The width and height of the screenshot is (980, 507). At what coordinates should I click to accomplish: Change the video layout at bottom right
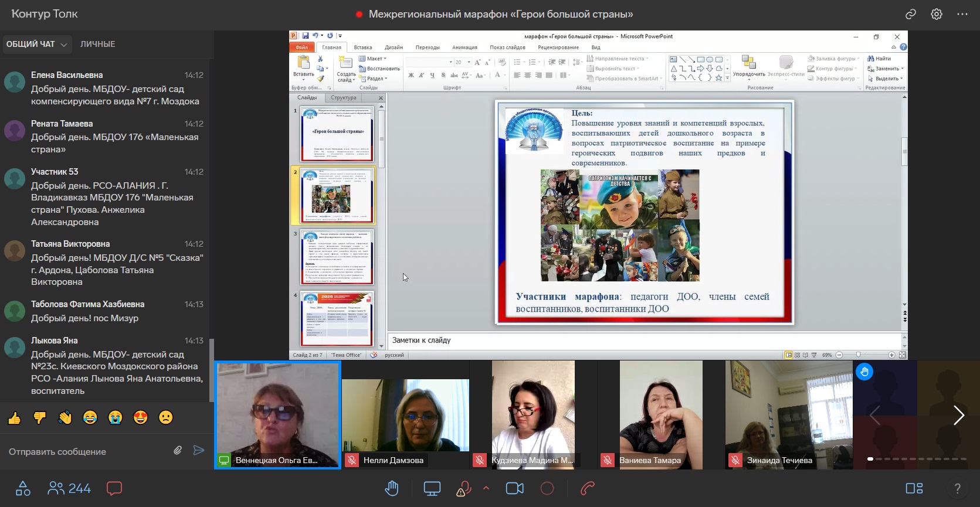coord(914,488)
